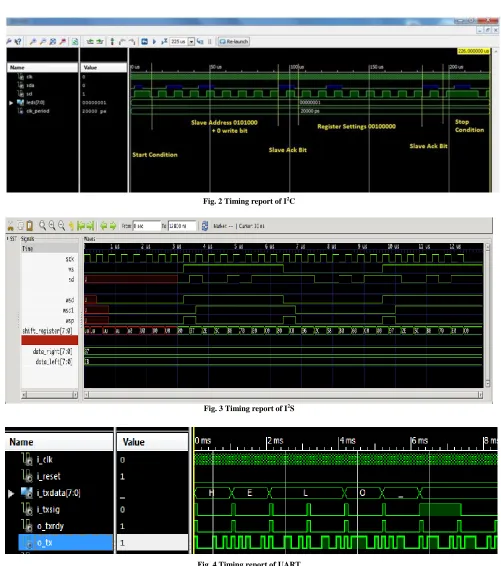Jump to next marker in ISim toolbar
Viewport: 501px width, 566px height.
[132, 42]
